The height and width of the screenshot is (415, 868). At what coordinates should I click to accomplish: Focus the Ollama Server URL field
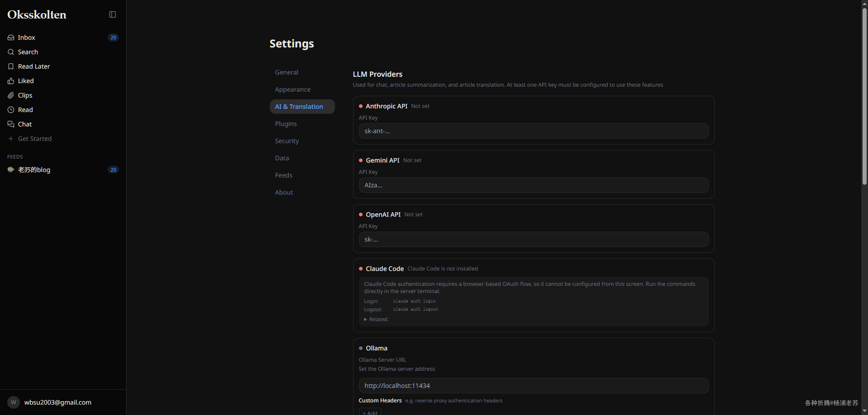pyautogui.click(x=533, y=386)
